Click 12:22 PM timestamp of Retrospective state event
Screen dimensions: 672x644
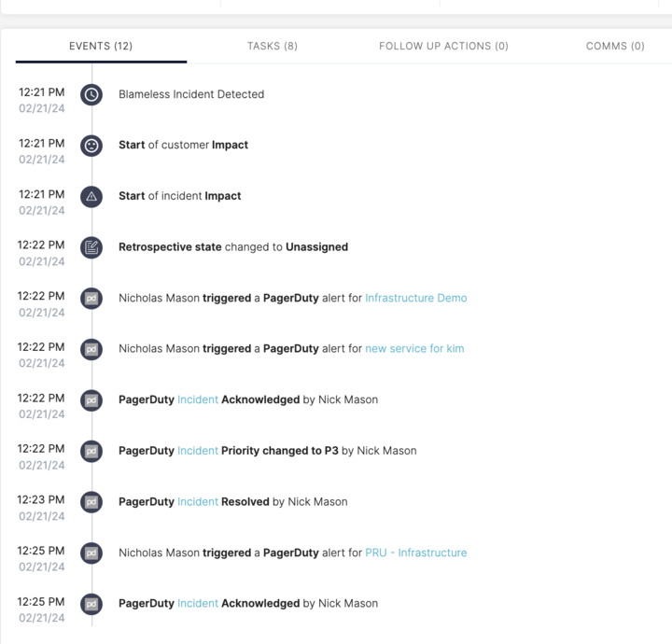pos(41,245)
